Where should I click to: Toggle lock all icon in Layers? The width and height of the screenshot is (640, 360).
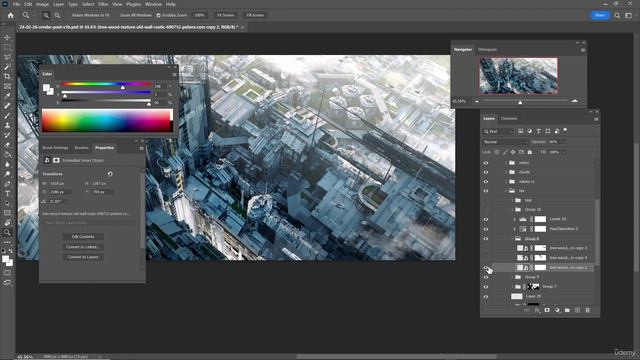(x=530, y=152)
